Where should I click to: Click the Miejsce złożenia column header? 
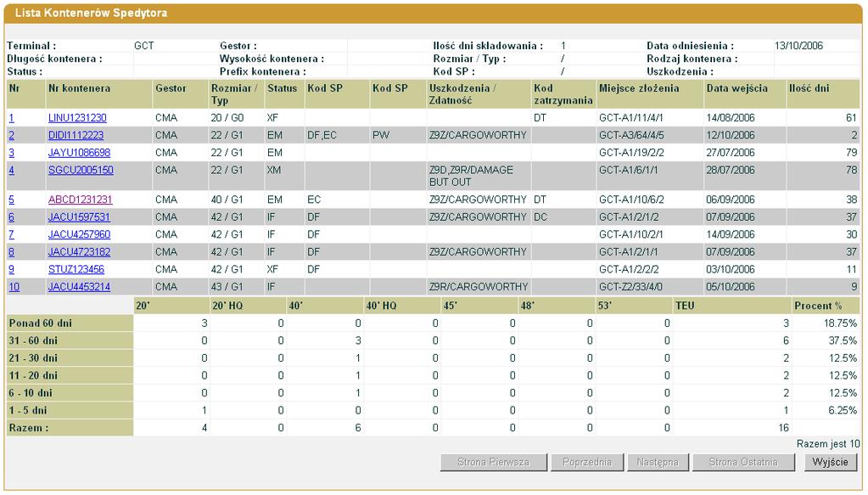(649, 94)
